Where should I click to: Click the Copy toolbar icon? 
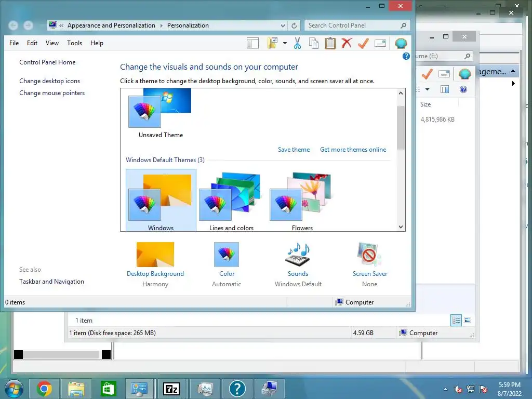pyautogui.click(x=314, y=43)
